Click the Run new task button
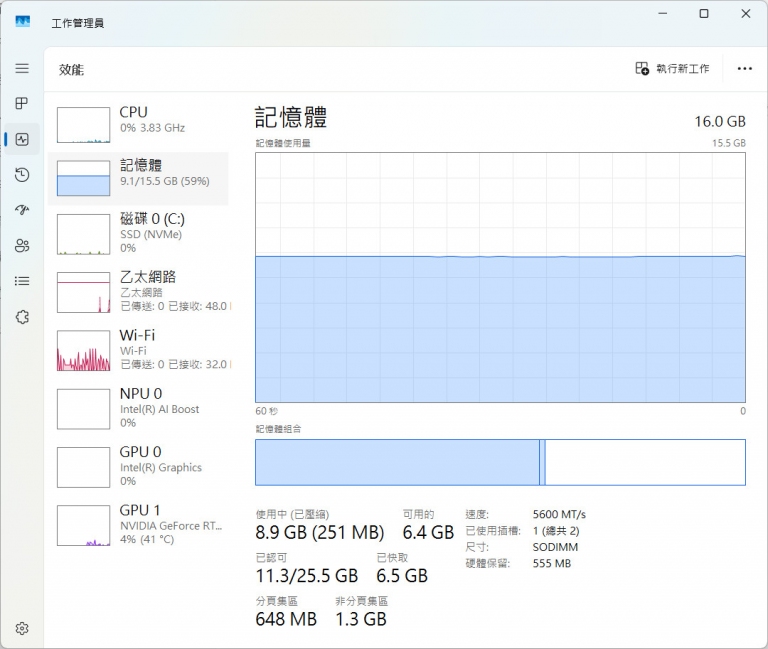 672,69
